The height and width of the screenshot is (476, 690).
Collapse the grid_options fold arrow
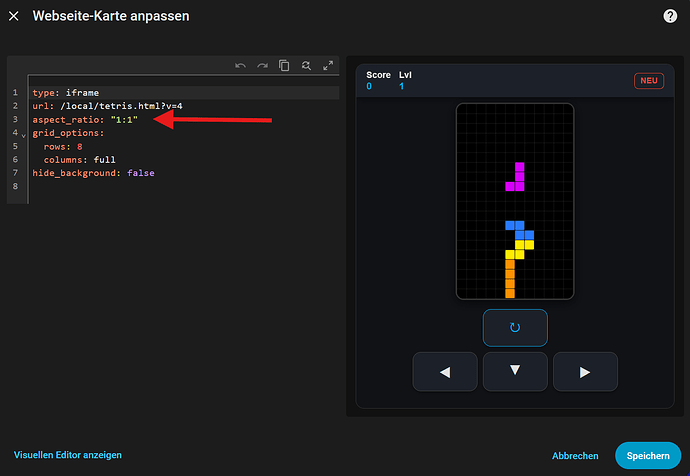coord(24,135)
